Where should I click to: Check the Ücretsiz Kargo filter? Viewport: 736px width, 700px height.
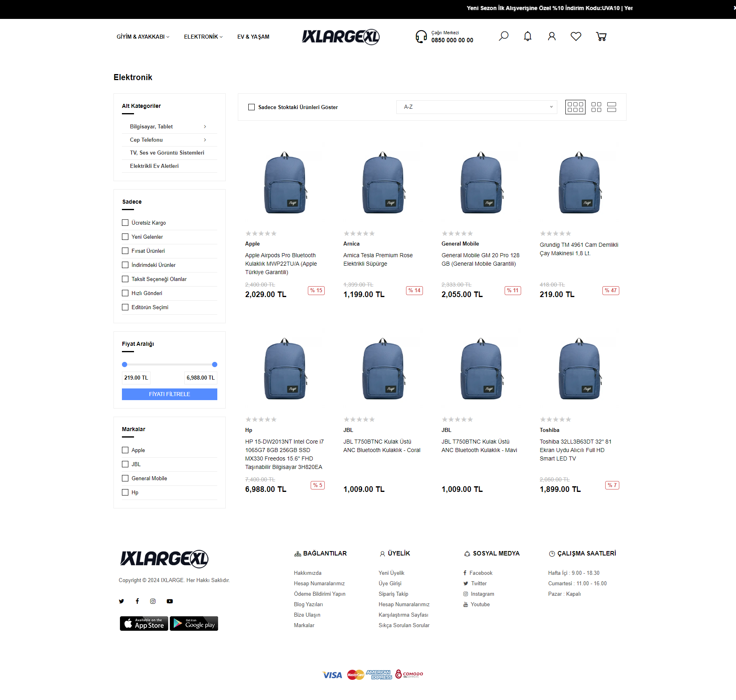(125, 223)
